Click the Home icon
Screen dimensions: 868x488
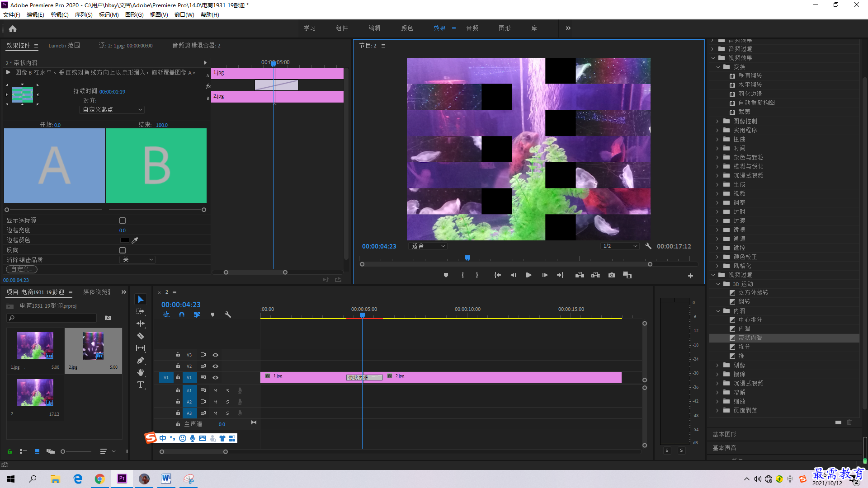13,28
